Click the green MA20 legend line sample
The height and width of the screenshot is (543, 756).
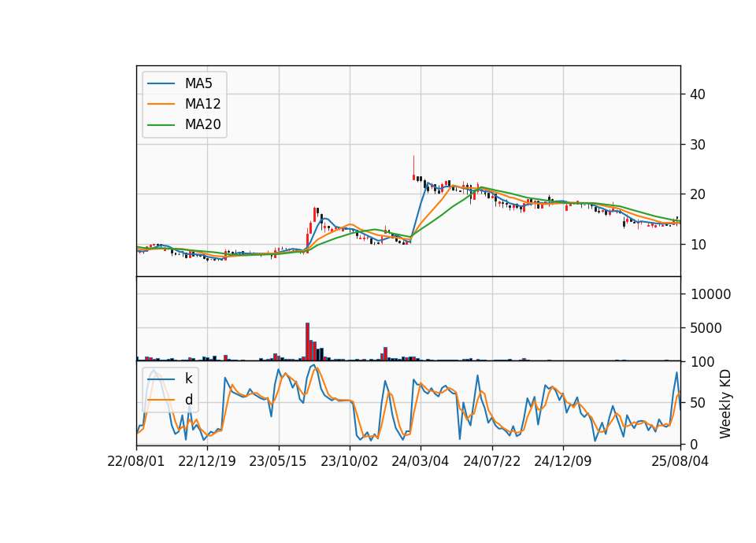161,124
